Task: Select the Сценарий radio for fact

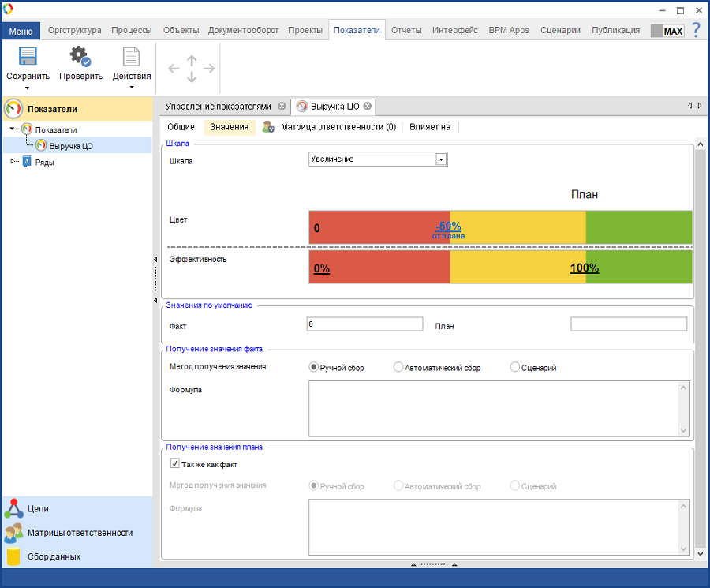Action: pos(515,367)
